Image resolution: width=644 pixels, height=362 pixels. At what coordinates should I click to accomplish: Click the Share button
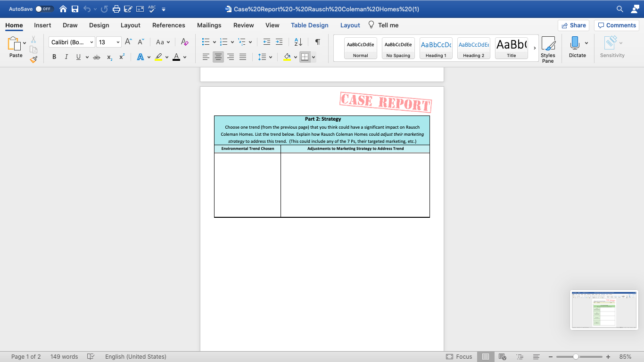[573, 25]
